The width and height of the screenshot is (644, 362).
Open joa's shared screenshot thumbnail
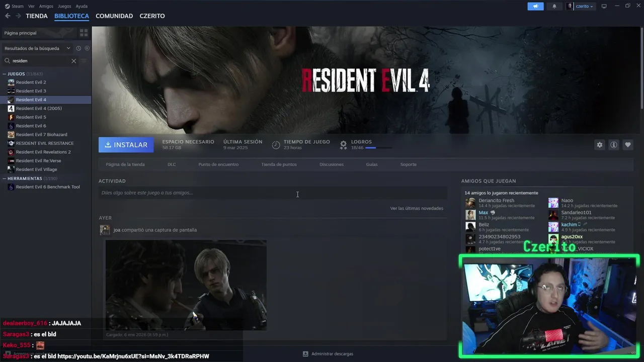[186, 285]
